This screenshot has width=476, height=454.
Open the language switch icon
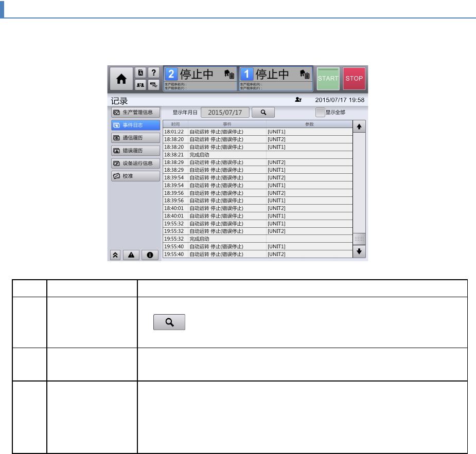[x=140, y=73]
